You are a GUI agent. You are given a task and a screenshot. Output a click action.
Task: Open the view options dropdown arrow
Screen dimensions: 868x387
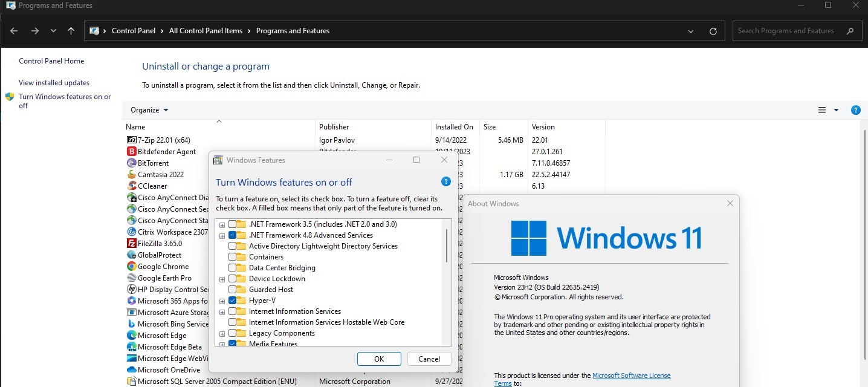click(836, 110)
